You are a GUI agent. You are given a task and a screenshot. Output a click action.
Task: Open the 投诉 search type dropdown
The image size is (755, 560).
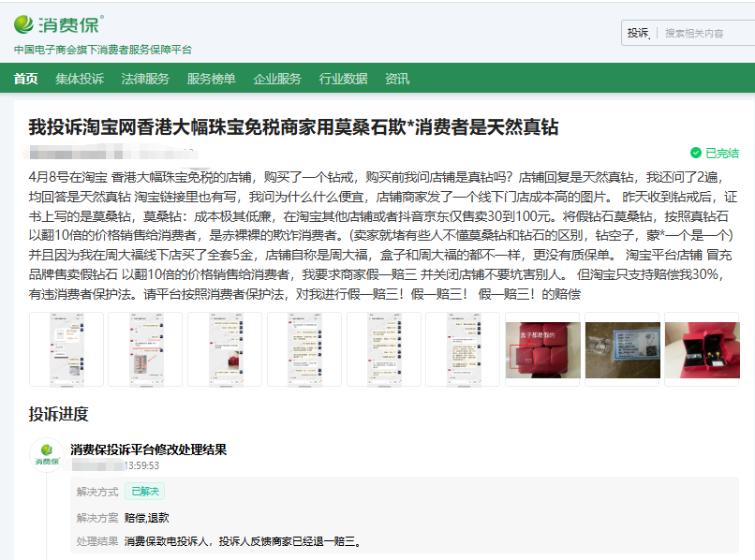639,33
